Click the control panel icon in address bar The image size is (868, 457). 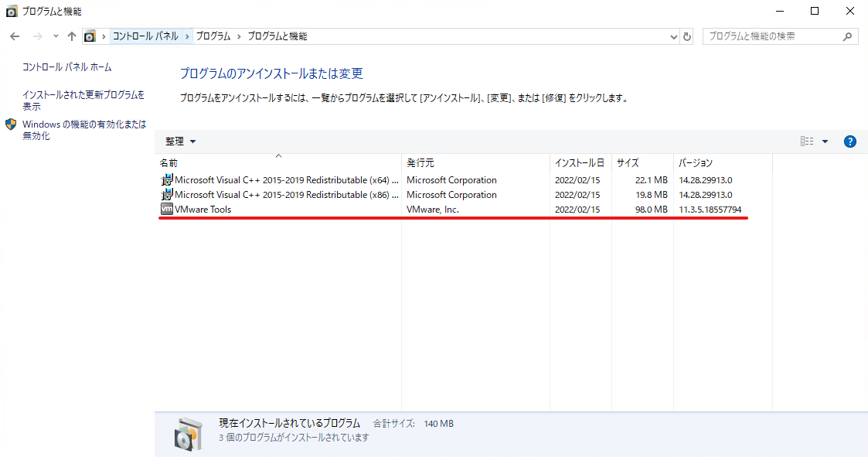click(x=90, y=36)
